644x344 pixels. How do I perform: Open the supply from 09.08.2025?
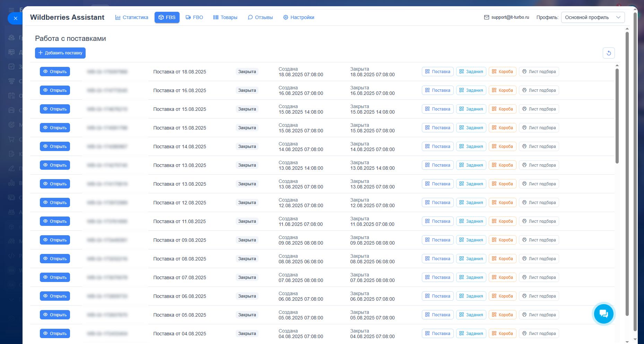pyautogui.click(x=55, y=240)
